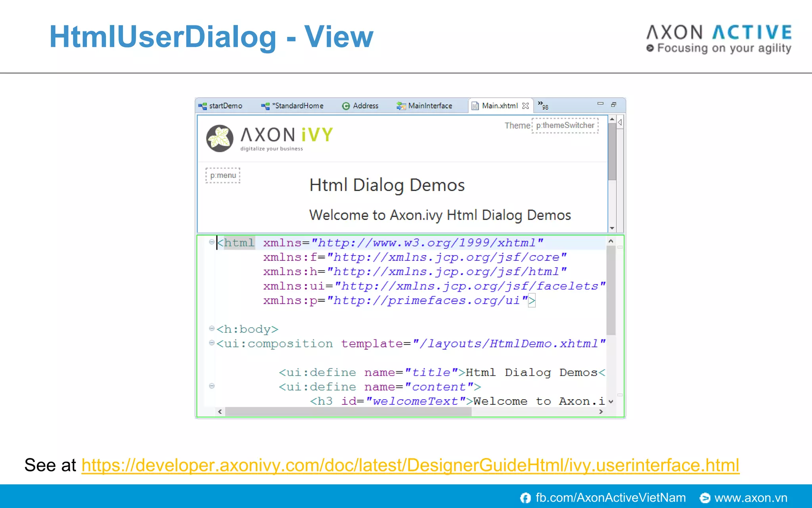Image resolution: width=812 pixels, height=508 pixels.
Task: Select the p:themeSwitcher placeholder
Action: 565,125
